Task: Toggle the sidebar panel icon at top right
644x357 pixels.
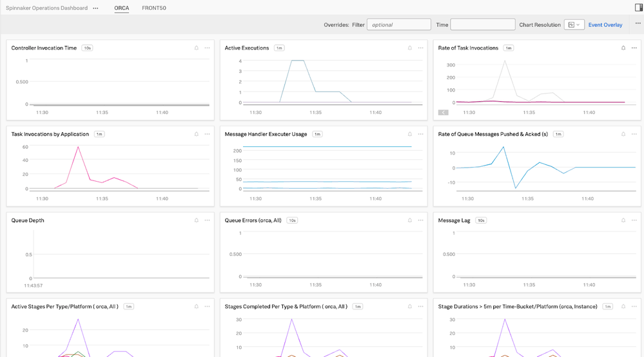Action: (x=639, y=8)
